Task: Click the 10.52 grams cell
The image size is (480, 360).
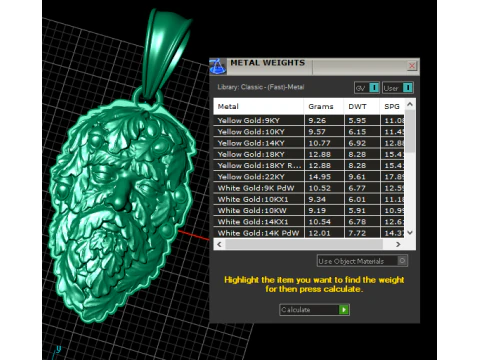Action: click(x=324, y=188)
